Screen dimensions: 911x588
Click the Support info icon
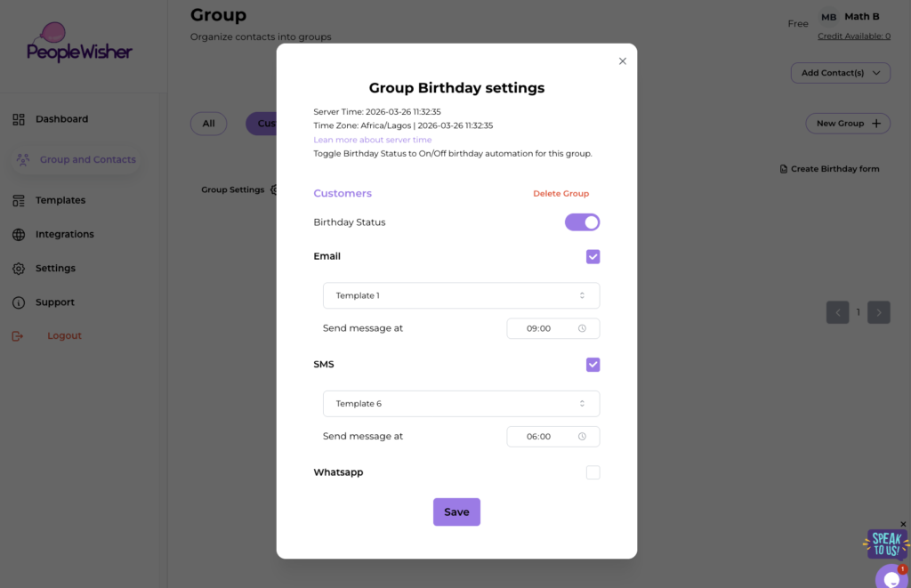[x=19, y=302]
